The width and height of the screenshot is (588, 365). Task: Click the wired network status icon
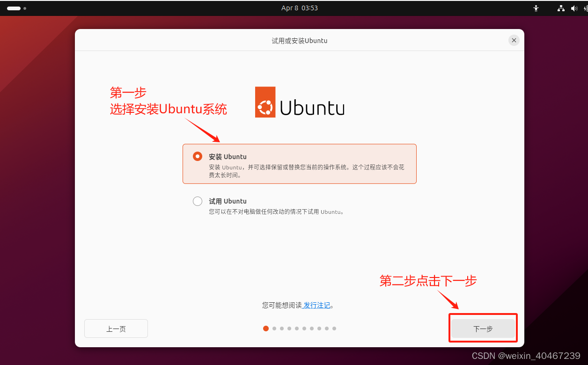561,8
